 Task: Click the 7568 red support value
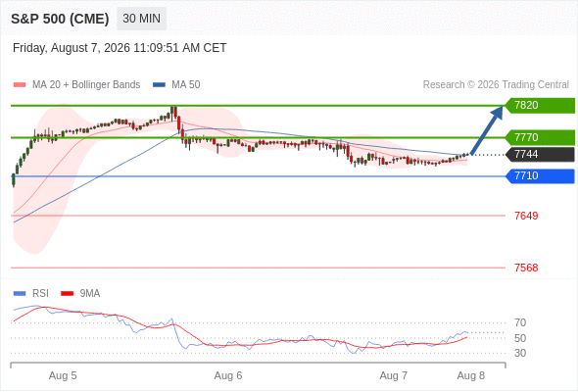point(526,268)
